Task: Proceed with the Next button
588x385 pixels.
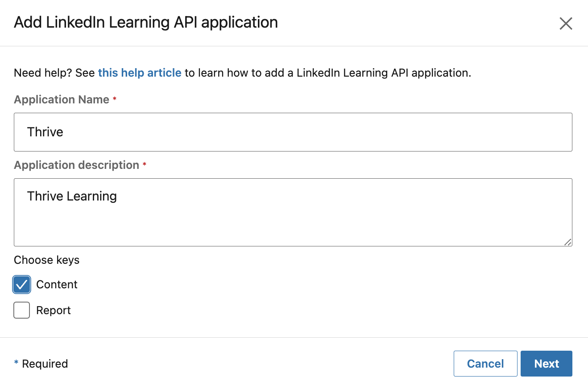Action: [x=547, y=364]
